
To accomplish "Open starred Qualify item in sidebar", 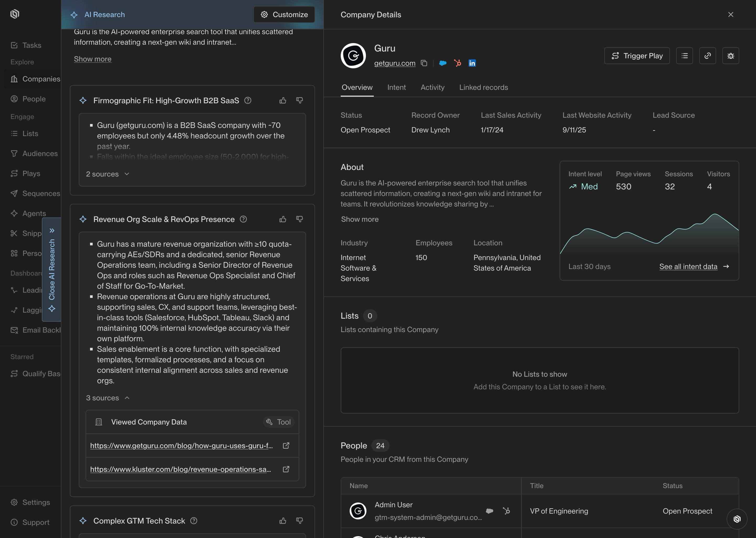I will [33, 373].
